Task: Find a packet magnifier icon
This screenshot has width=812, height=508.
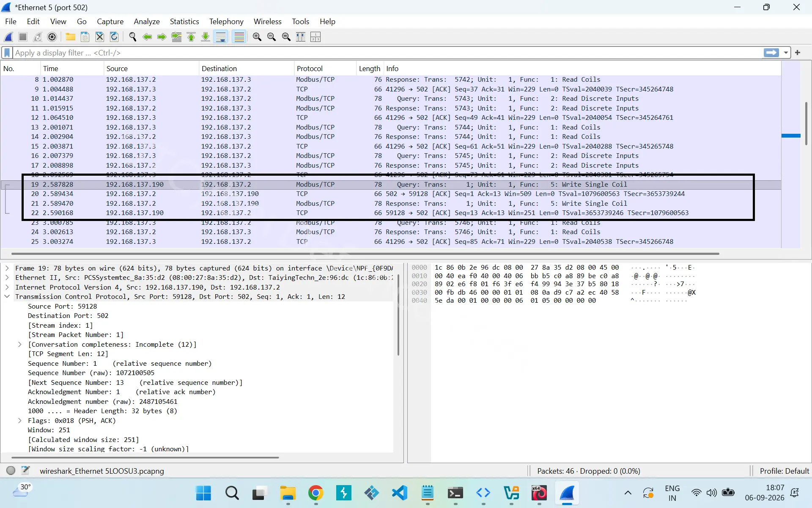Action: coord(132,37)
